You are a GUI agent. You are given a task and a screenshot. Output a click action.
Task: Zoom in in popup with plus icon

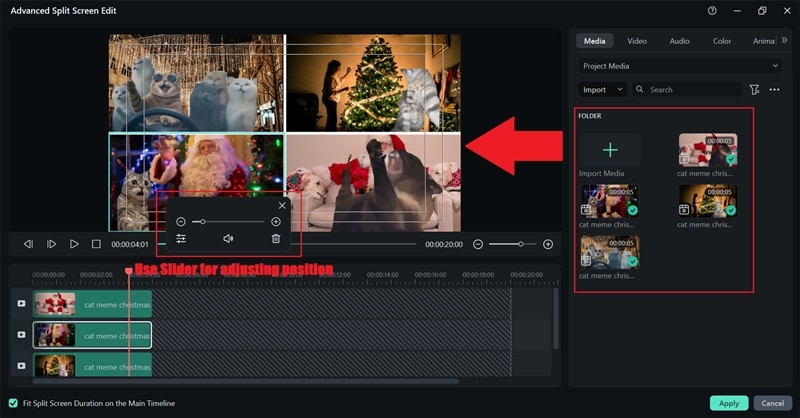pos(276,222)
